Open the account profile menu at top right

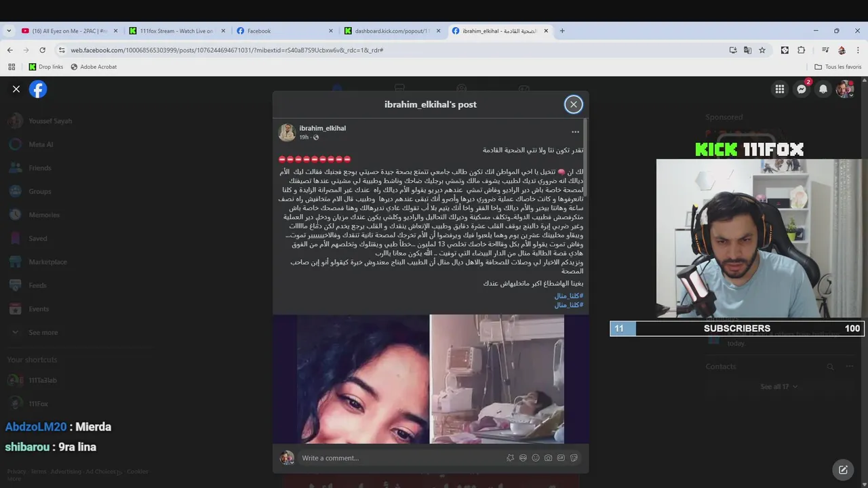[x=845, y=89]
